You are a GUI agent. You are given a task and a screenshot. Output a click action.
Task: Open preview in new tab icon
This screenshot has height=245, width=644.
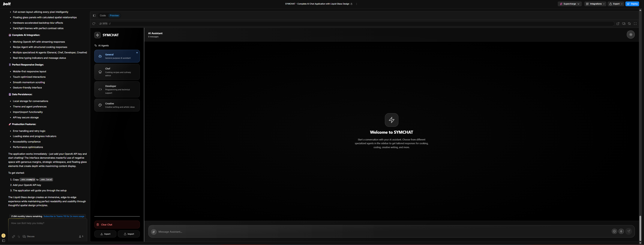(x=618, y=24)
